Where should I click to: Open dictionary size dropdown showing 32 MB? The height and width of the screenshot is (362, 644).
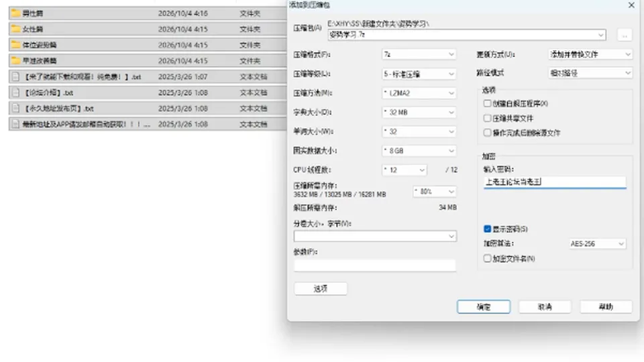[x=419, y=112]
